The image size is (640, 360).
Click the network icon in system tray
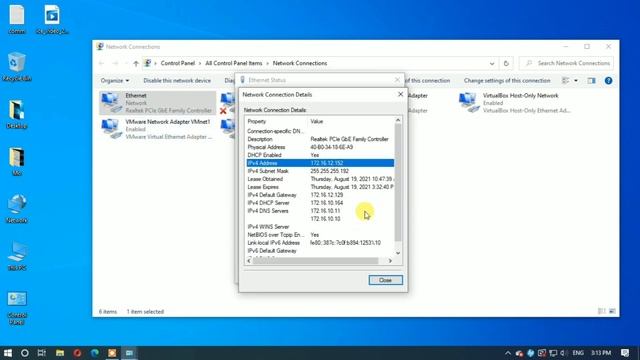point(553,353)
